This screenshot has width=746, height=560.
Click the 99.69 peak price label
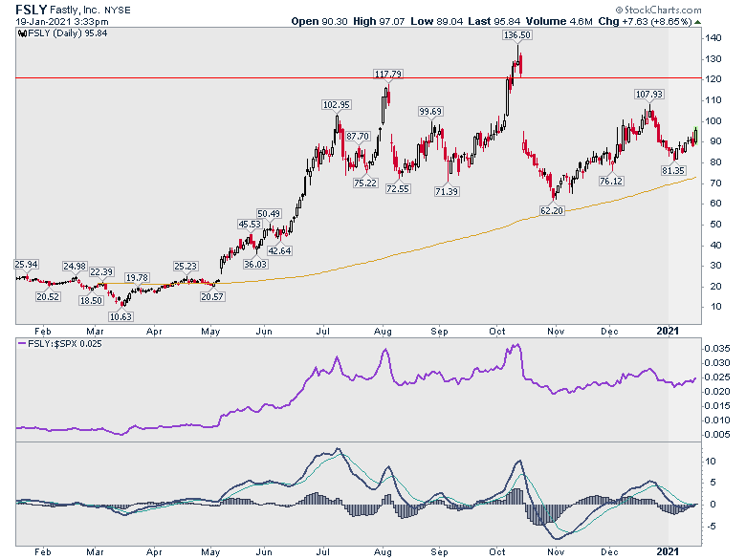pos(430,111)
